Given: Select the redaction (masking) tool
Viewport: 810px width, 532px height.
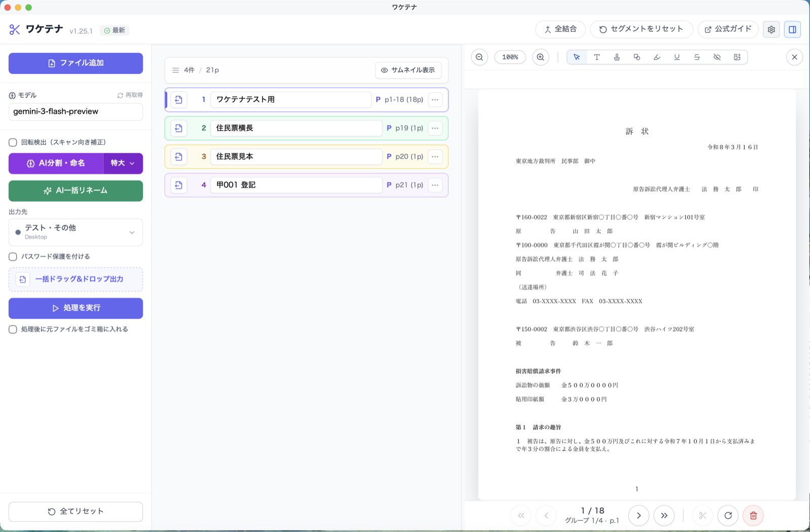Looking at the screenshot, I should 717,57.
